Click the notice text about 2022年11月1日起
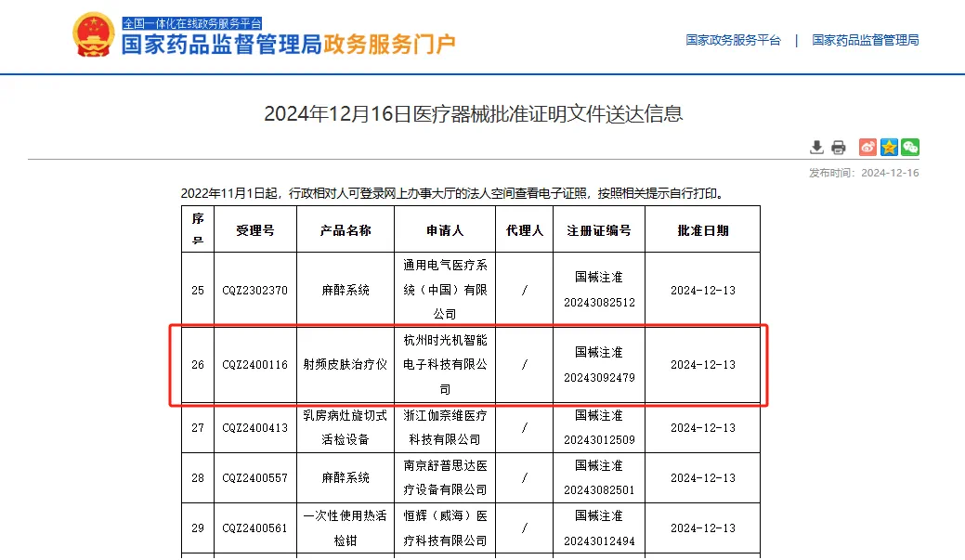 tap(453, 194)
